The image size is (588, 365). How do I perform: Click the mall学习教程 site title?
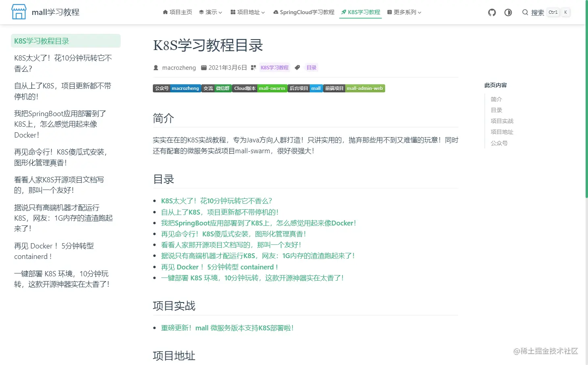(x=56, y=12)
